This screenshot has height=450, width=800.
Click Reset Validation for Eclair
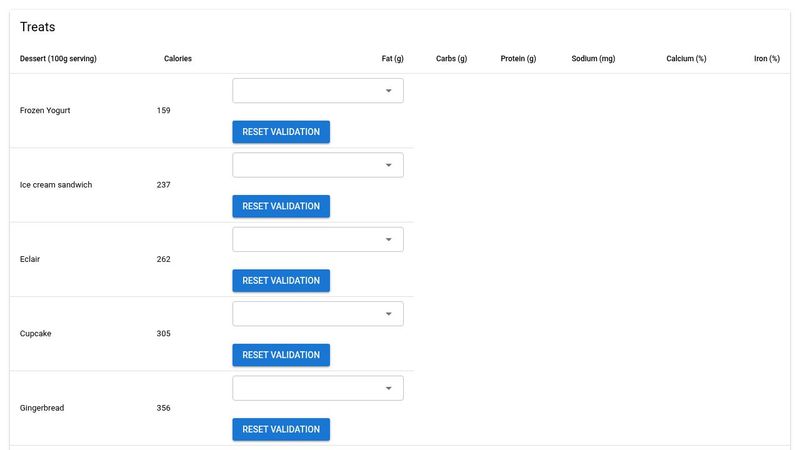[281, 281]
